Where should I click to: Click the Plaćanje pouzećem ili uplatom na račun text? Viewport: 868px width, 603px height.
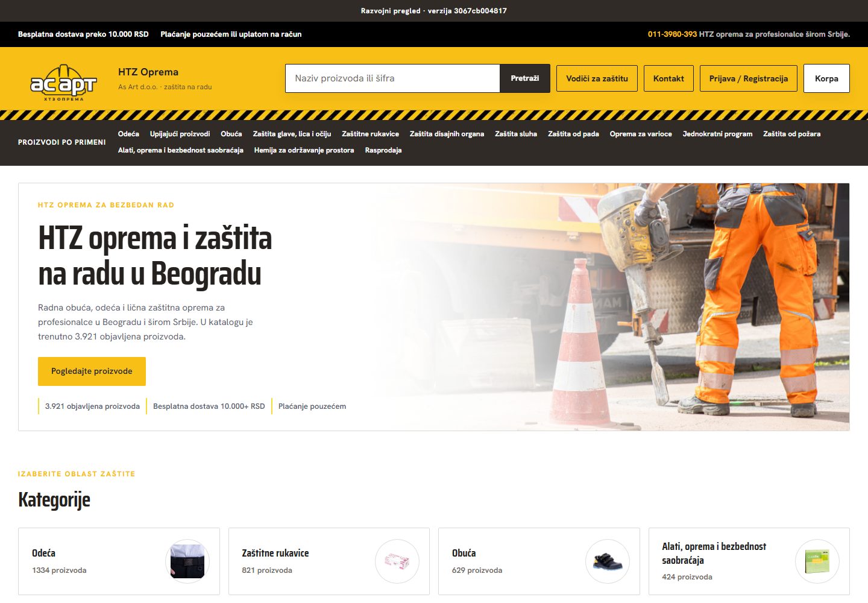click(231, 34)
